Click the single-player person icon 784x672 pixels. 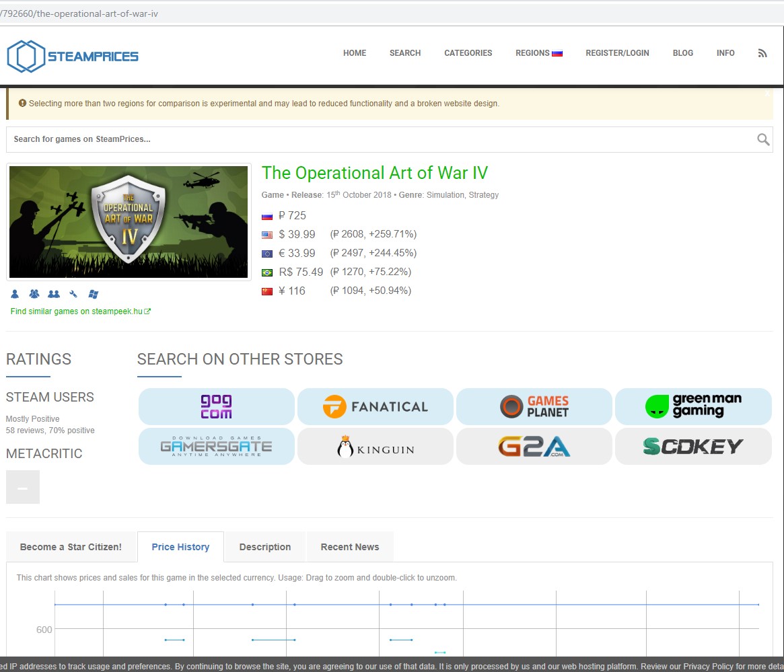pos(15,294)
